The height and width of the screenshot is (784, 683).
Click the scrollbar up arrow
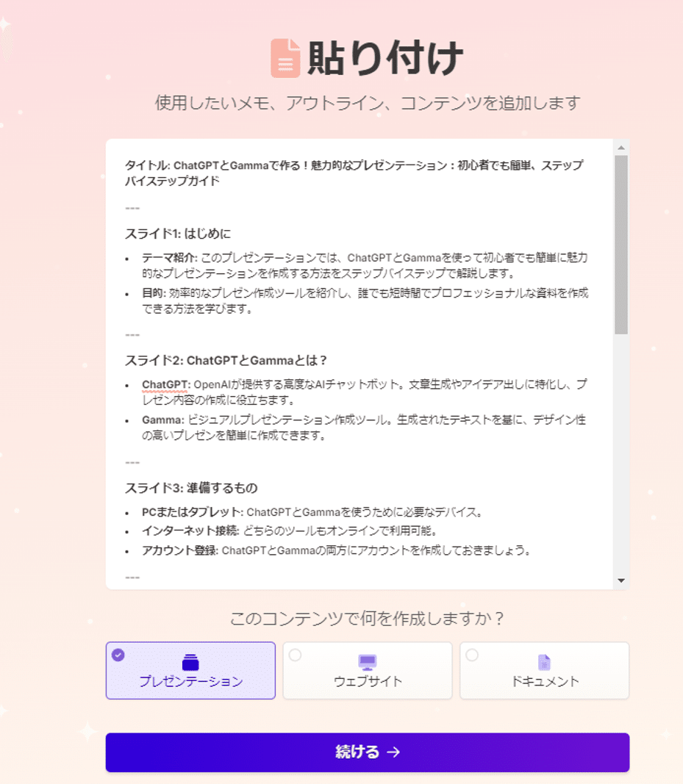[621, 148]
